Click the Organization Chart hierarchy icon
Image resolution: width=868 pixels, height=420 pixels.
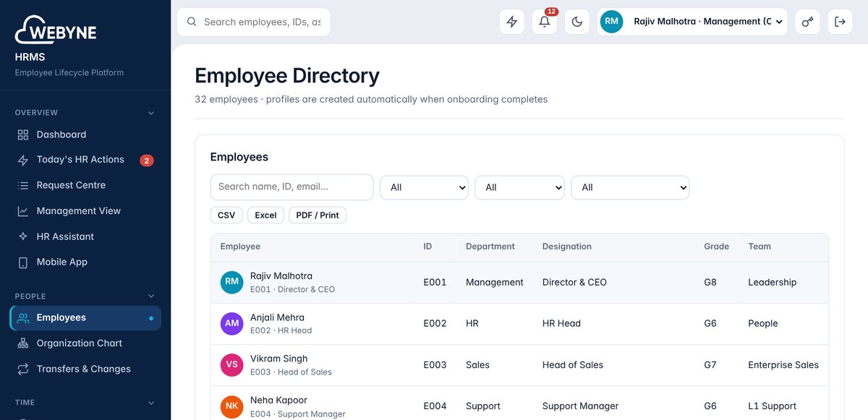point(23,343)
